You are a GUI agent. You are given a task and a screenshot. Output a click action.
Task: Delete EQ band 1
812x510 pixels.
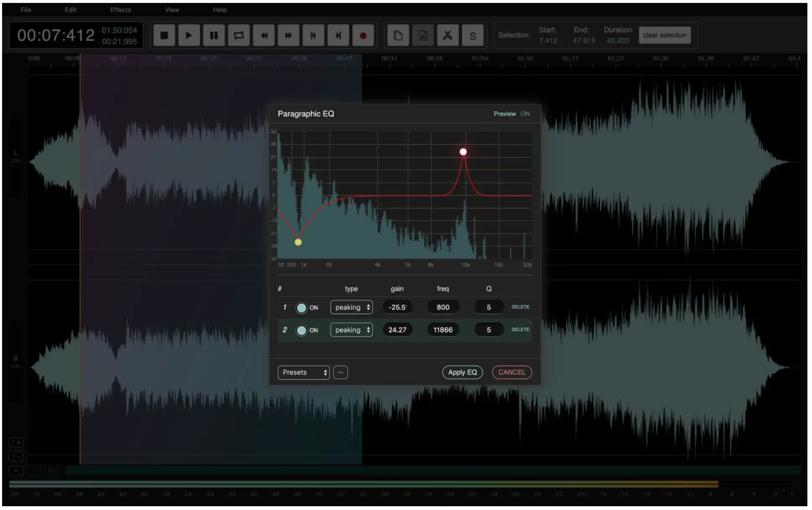pos(520,307)
